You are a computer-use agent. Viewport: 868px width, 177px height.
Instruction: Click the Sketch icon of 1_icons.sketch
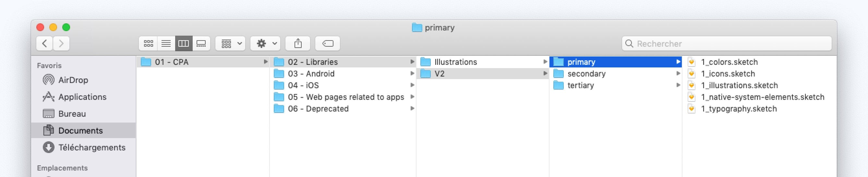pos(692,74)
